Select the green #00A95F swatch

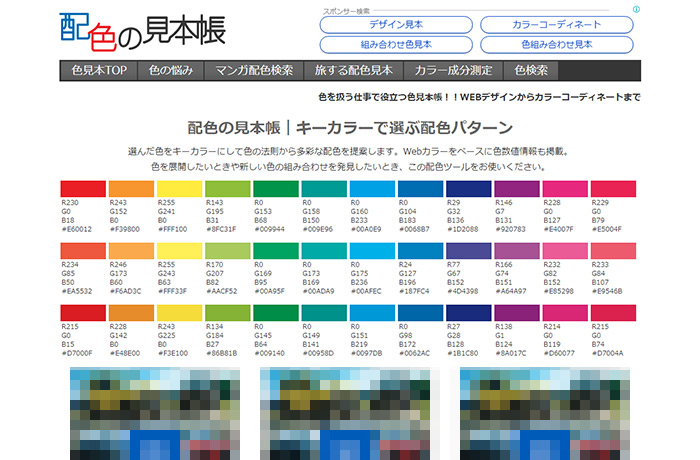(x=276, y=251)
